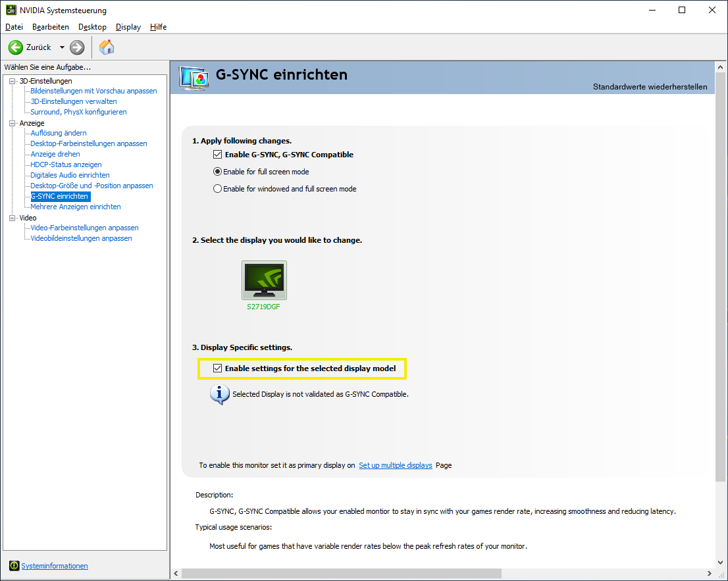Minimize the NVIDIA Systemsteuerung window
Viewport: 728px width, 581px height.
point(652,11)
